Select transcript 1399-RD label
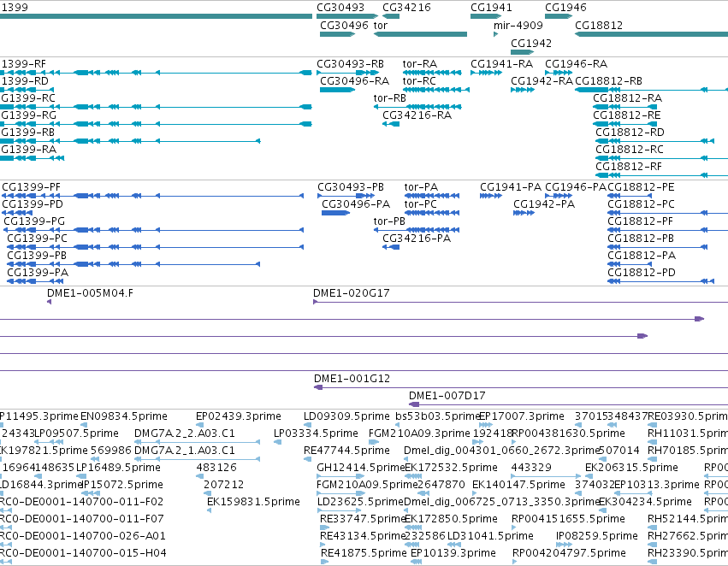 click(25, 80)
